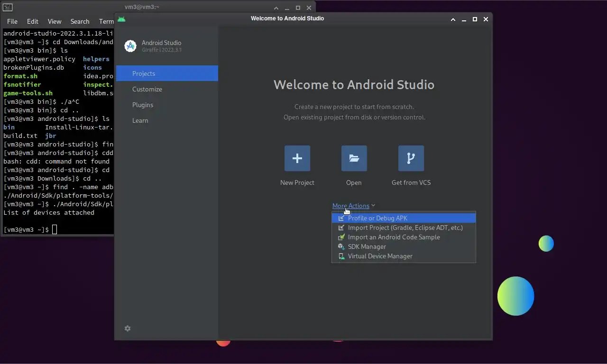
Task: Click the Virtual Device Manager icon
Action: 341,256
